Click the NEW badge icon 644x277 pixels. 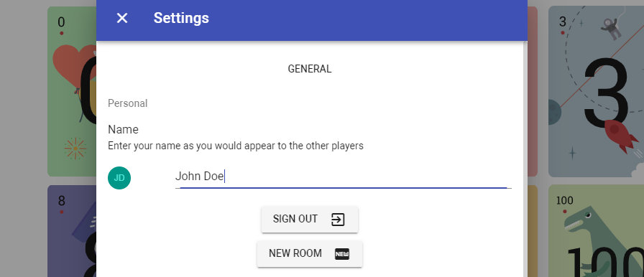tap(342, 254)
